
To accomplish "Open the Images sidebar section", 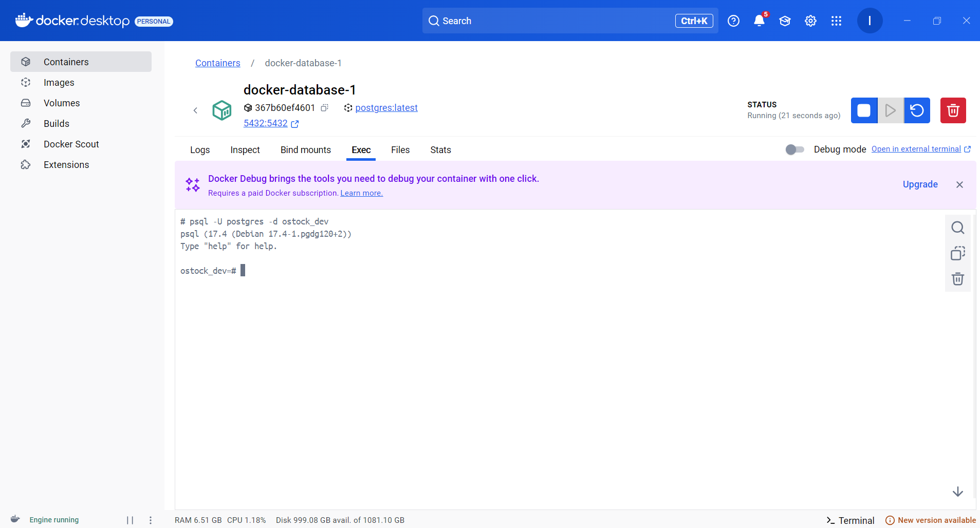I will (81, 82).
